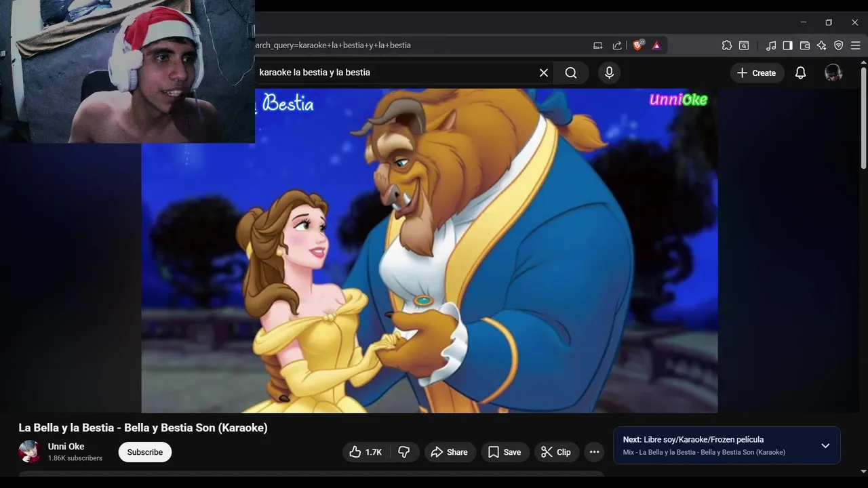Click the video title La Bella y la Bestia
This screenshot has height=488, width=868.
143,428
